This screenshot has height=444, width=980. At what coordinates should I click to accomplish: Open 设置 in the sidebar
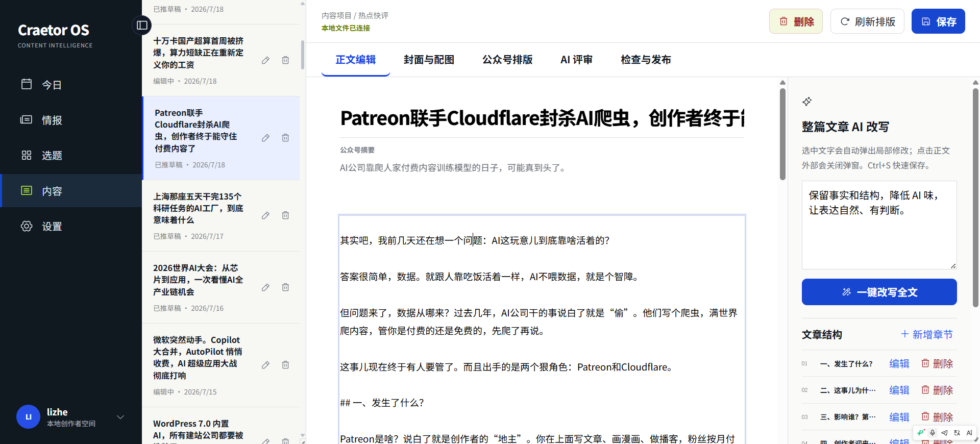pos(71,226)
